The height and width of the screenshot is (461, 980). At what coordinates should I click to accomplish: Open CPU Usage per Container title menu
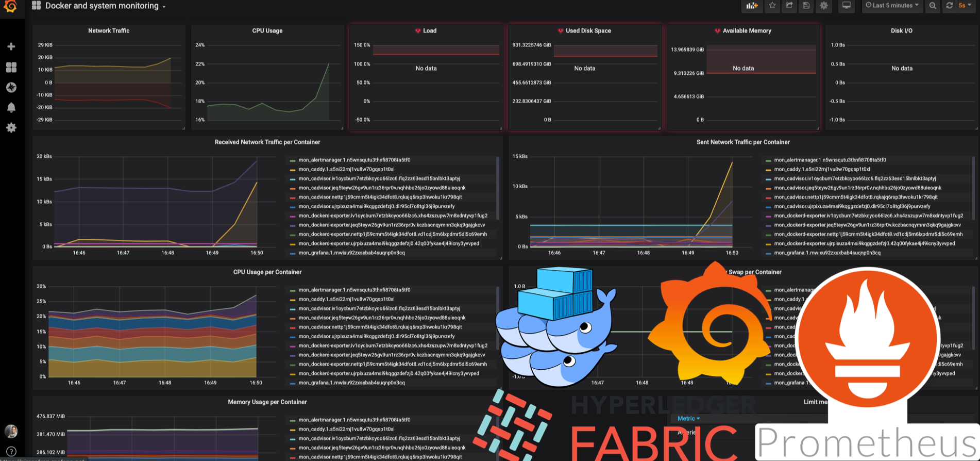coord(267,272)
